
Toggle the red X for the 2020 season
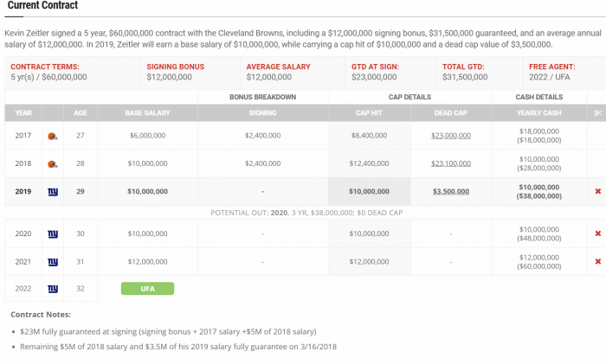[597, 233]
